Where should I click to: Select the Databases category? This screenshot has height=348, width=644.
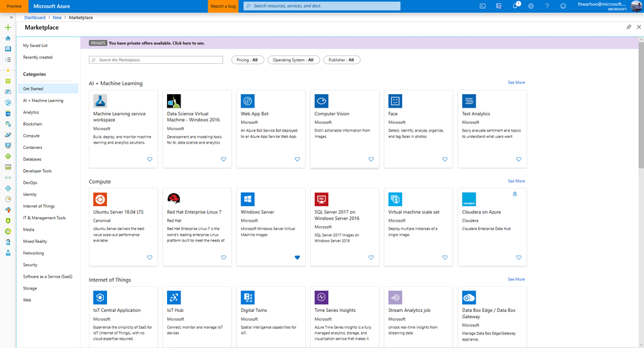32,159
